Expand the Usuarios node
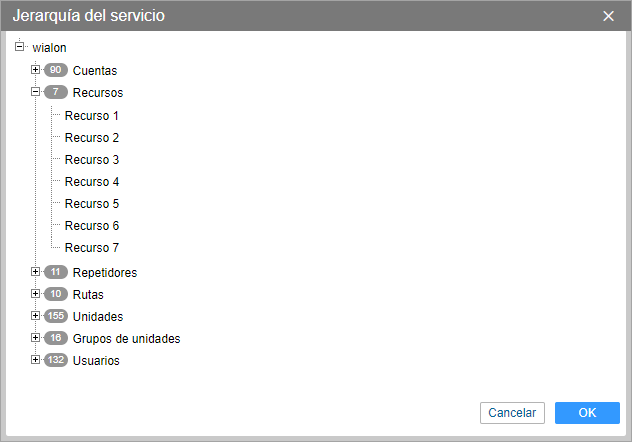 click(x=35, y=360)
